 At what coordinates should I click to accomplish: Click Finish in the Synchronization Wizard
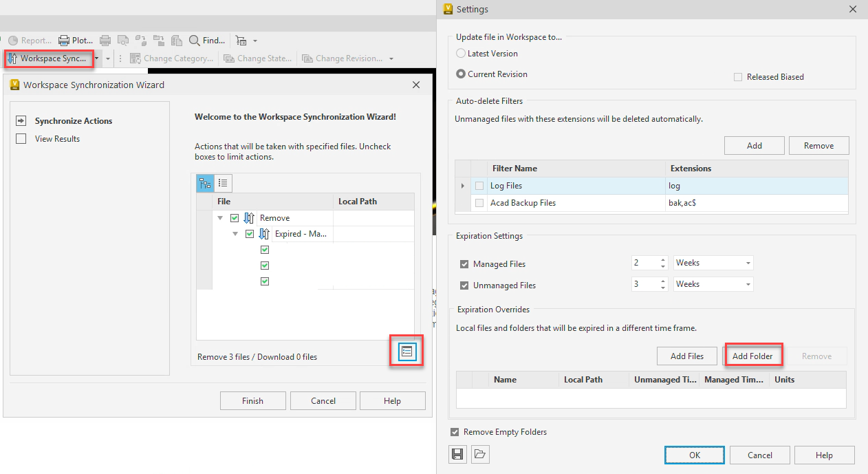tap(252, 400)
